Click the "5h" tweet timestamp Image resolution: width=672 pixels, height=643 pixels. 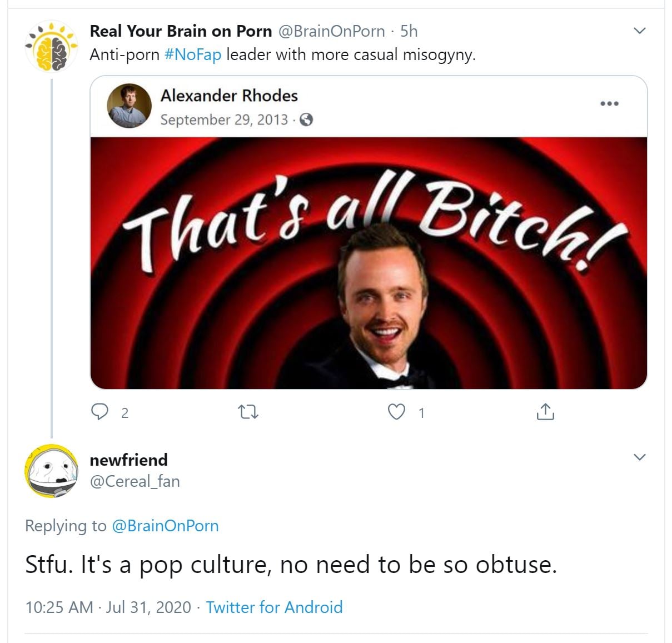point(409,31)
